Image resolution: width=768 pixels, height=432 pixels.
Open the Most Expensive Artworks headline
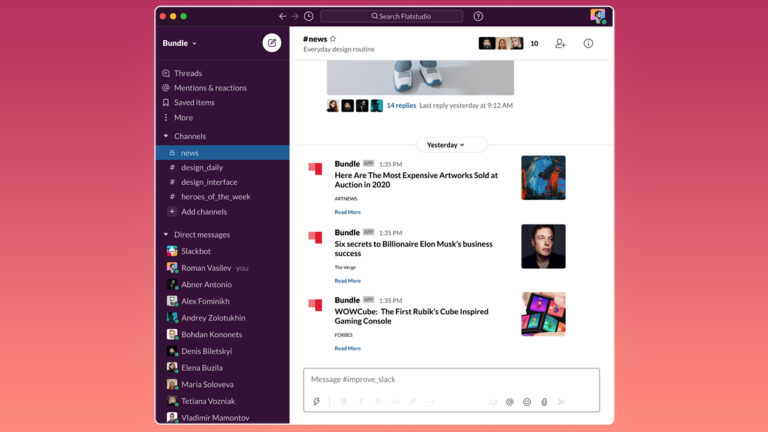coord(416,180)
